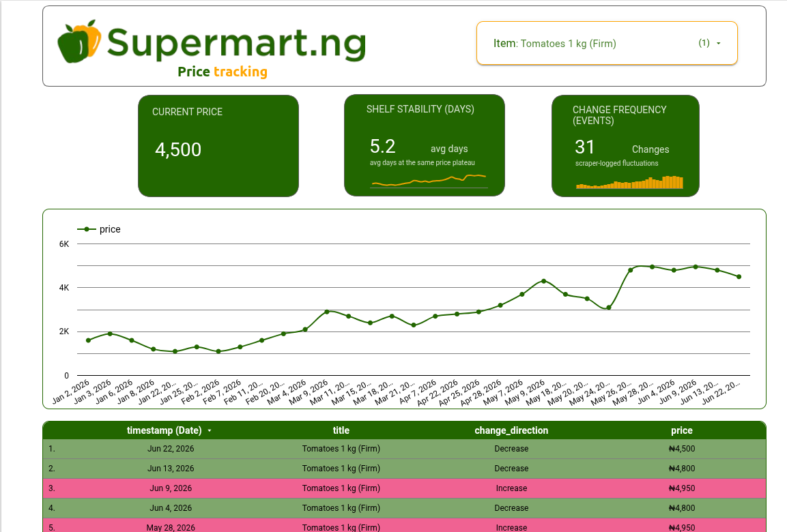Viewport: 787px width, 532px height.
Task: Click the 5.2 avg days value
Action: pyautogui.click(x=382, y=147)
